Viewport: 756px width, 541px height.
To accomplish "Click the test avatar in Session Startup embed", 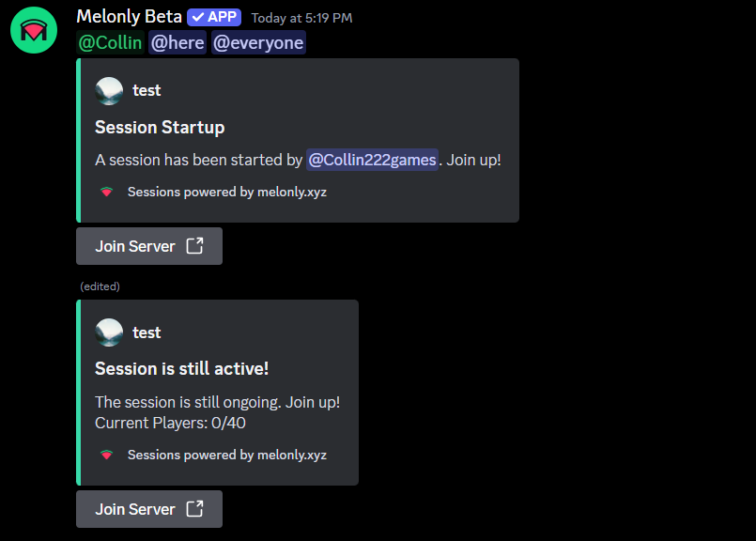I will pos(108,90).
